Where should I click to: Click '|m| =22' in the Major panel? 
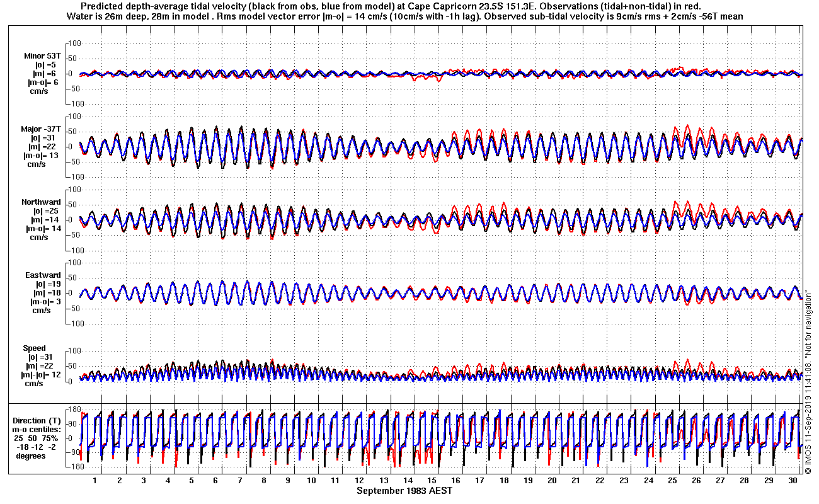[x=43, y=147]
